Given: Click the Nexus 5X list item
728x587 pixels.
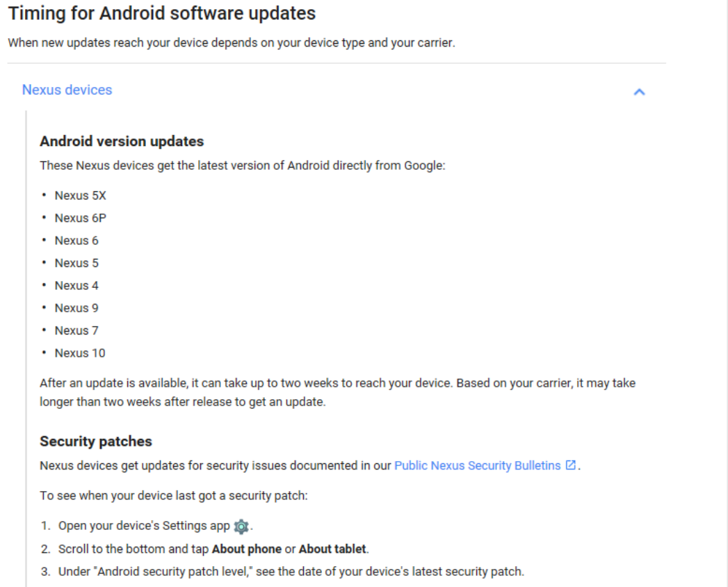Looking at the screenshot, I should [81, 195].
